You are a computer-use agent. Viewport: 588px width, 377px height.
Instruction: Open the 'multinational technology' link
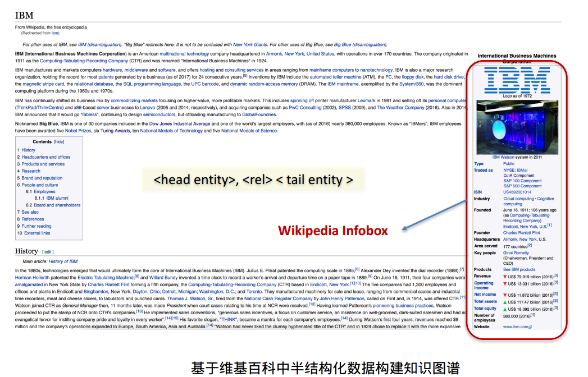click(185, 54)
